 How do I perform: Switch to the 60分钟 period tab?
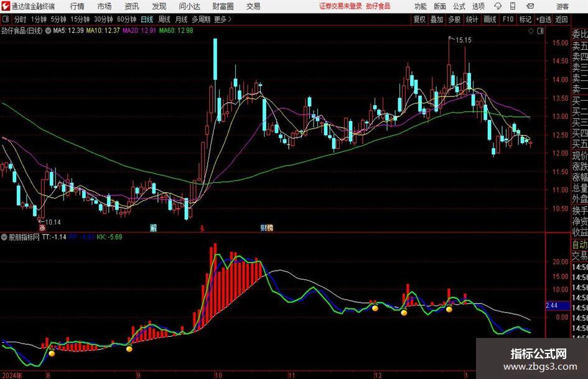point(126,19)
